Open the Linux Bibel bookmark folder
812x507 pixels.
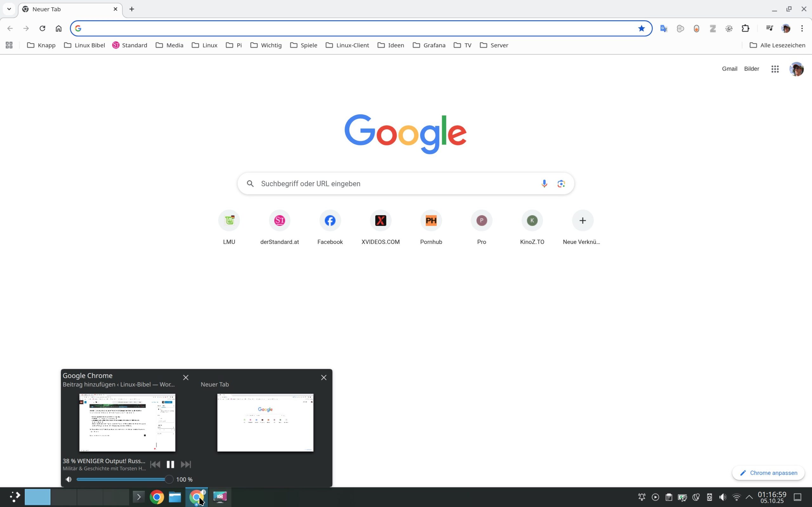85,45
